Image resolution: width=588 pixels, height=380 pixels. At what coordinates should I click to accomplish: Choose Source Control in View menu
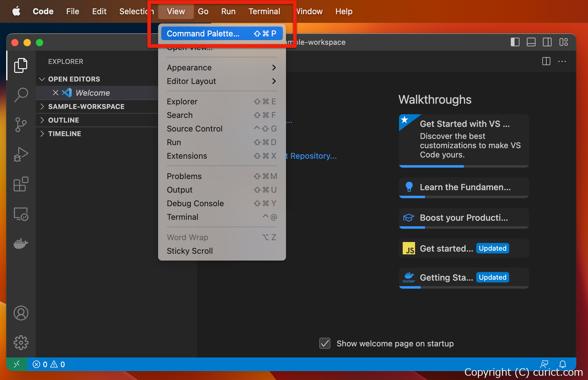[x=222, y=129]
